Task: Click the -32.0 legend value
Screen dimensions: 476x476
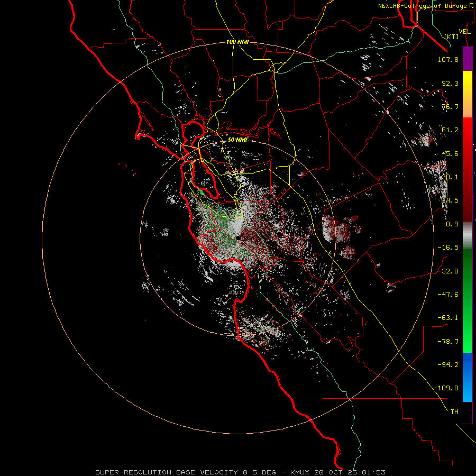Action: (x=448, y=271)
